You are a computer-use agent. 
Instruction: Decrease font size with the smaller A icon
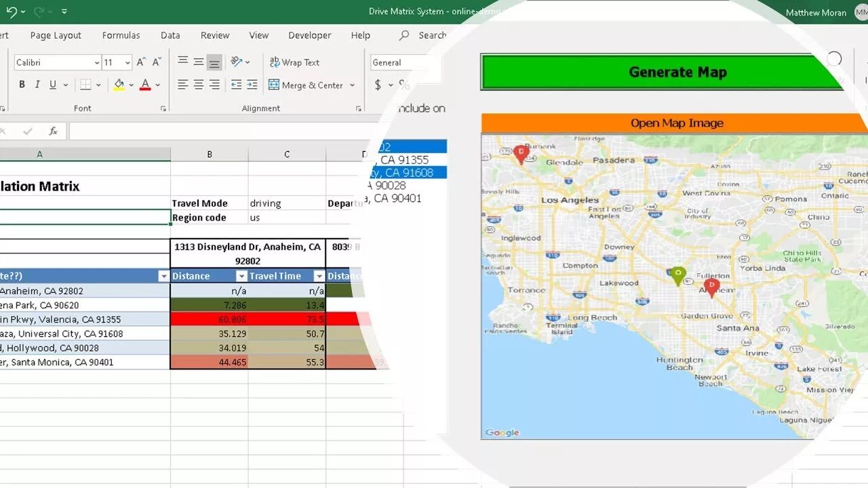coord(157,62)
